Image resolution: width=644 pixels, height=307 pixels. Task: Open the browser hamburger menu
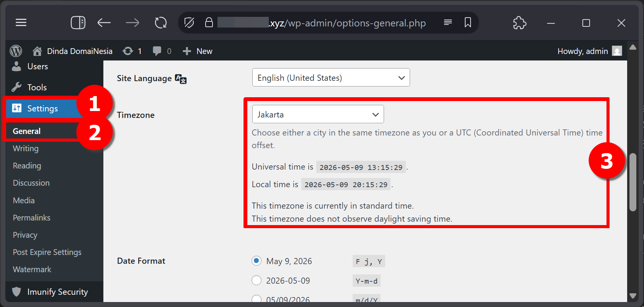coord(21,23)
